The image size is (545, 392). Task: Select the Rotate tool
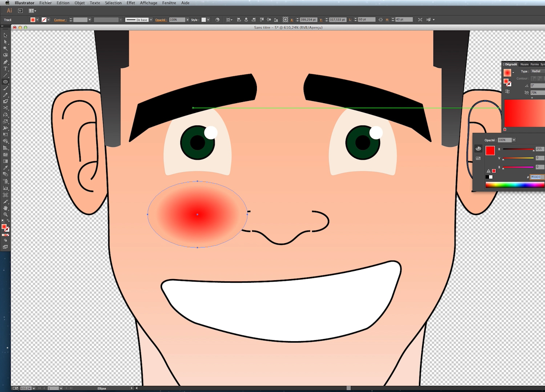pos(5,115)
